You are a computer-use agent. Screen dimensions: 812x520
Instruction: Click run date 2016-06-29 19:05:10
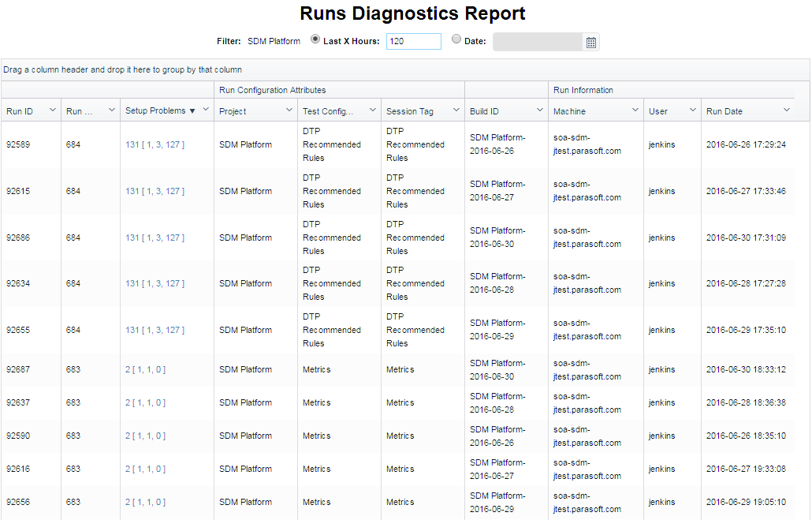(746, 503)
